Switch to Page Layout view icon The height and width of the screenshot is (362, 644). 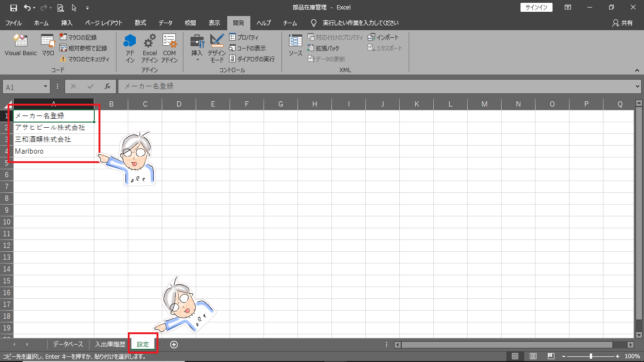click(533, 356)
